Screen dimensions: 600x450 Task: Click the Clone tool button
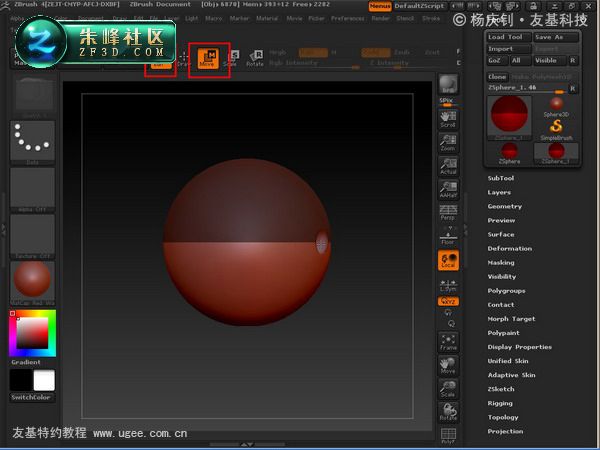click(497, 77)
